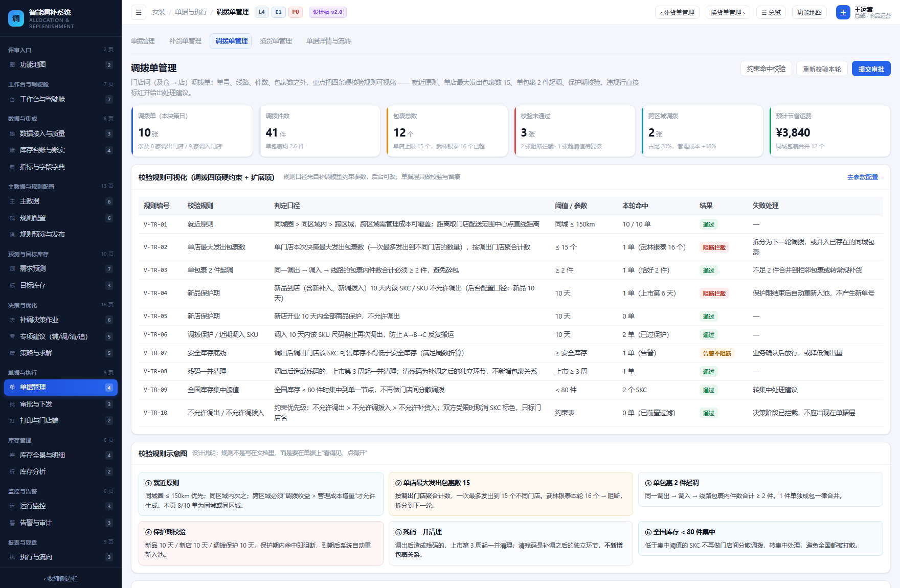The height and width of the screenshot is (588, 900).
Task: Switch to 补货单管理 tab
Action: [x=185, y=41]
